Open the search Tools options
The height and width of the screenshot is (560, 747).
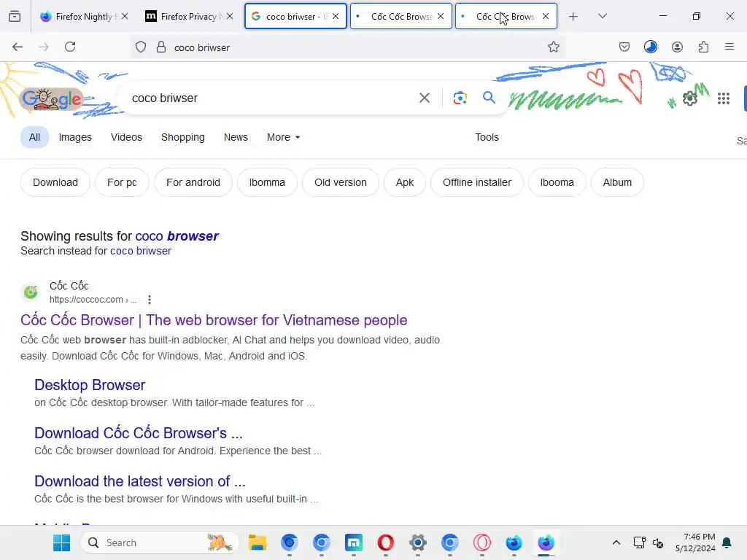point(487,137)
